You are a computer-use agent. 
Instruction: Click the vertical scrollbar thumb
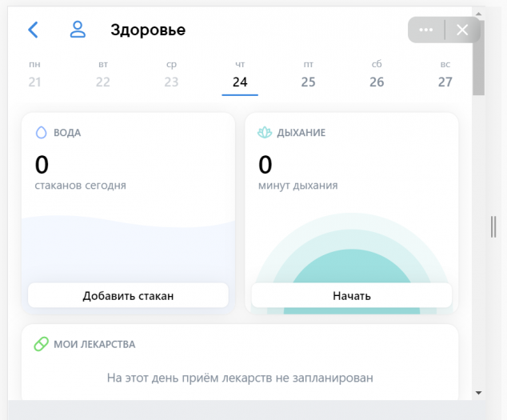(478, 58)
